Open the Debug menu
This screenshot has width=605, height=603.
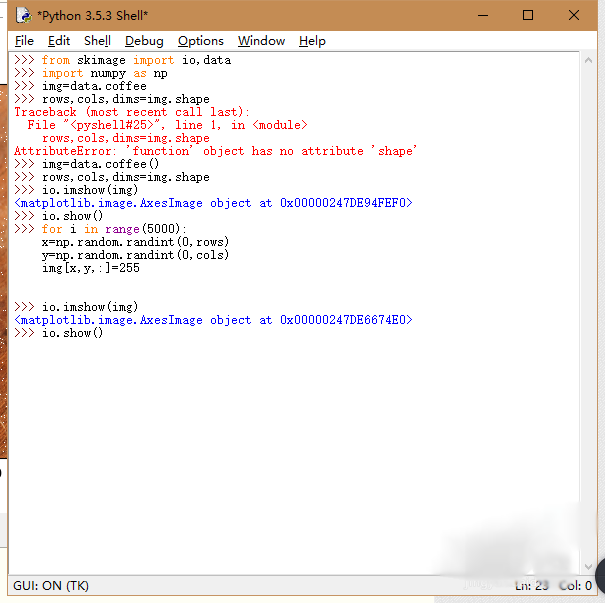[x=144, y=41]
